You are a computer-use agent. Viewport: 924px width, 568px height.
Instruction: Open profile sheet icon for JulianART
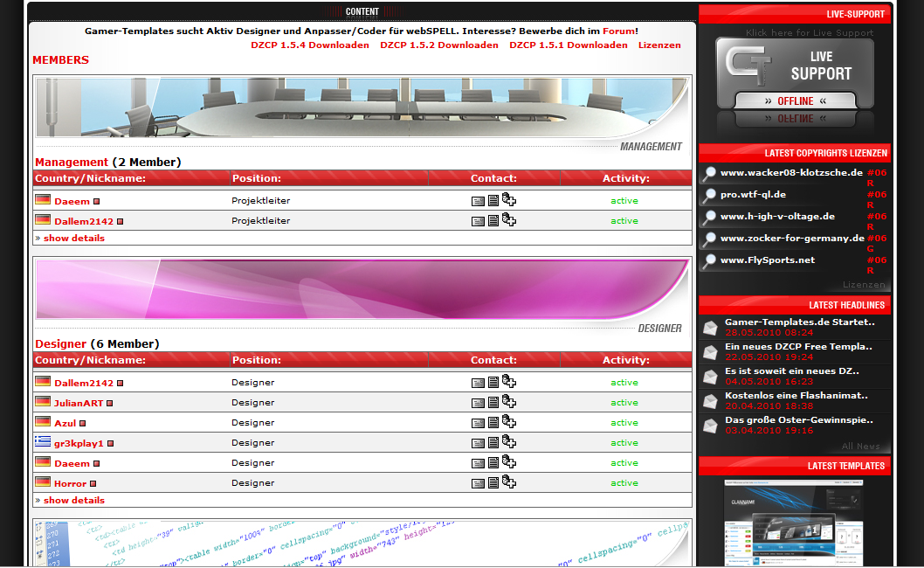493,402
